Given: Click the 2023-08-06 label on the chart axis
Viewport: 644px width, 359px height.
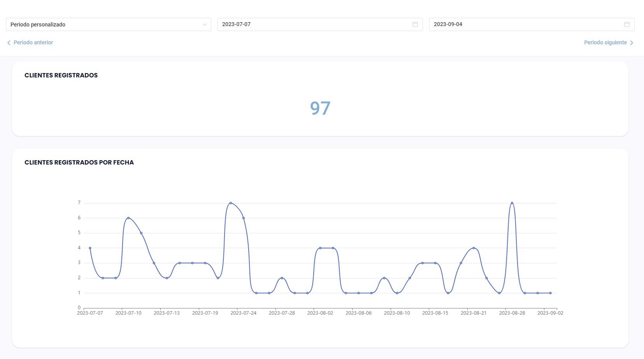Looking at the screenshot, I should 358,313.
